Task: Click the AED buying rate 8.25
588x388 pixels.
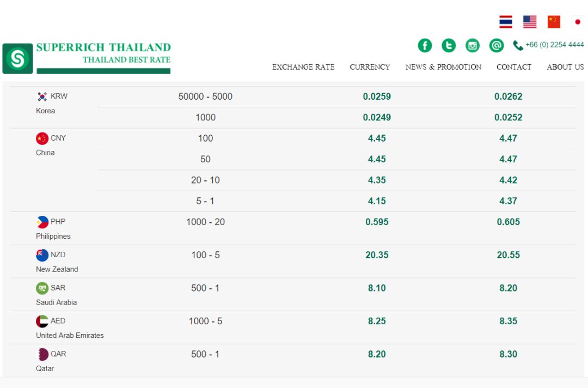Action: [377, 321]
